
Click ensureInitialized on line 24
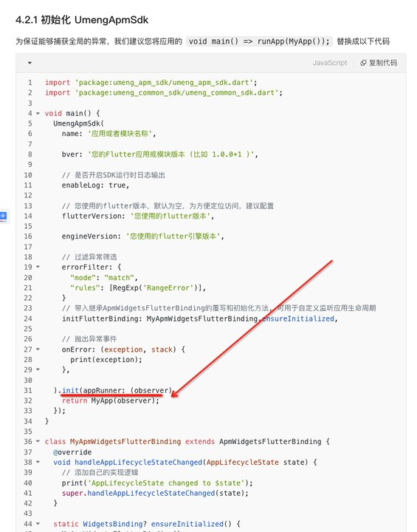pyautogui.click(x=298, y=318)
